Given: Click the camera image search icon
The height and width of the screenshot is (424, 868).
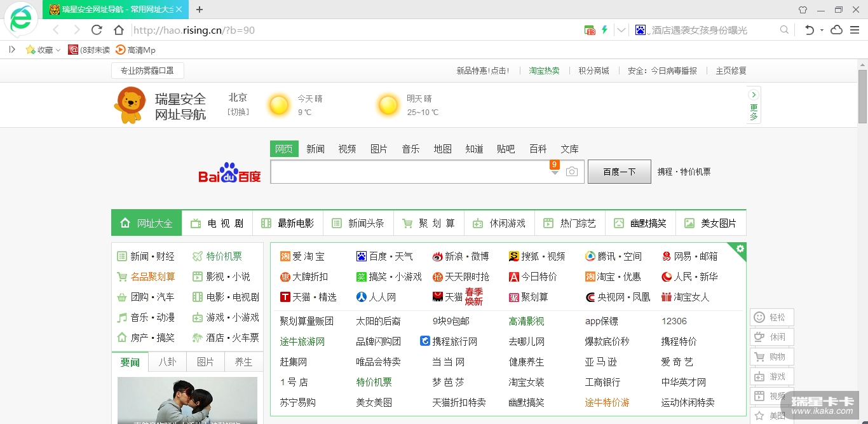Looking at the screenshot, I should pyautogui.click(x=572, y=172).
